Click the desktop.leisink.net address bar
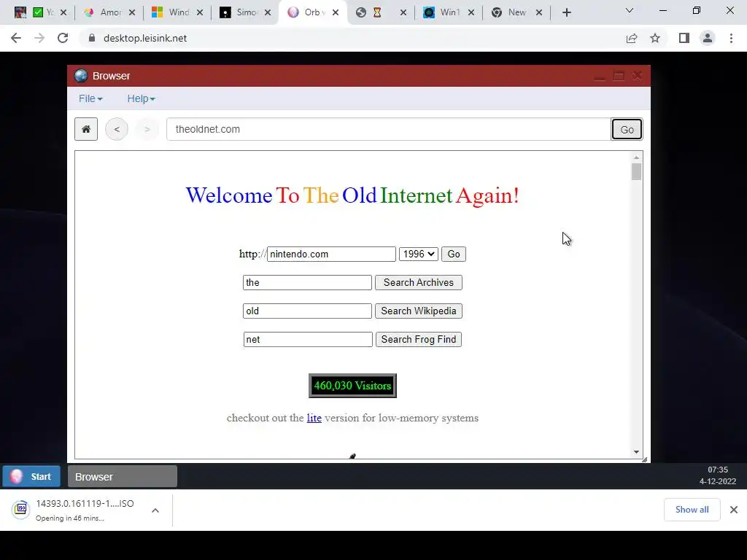The image size is (747, 560). 352,38
